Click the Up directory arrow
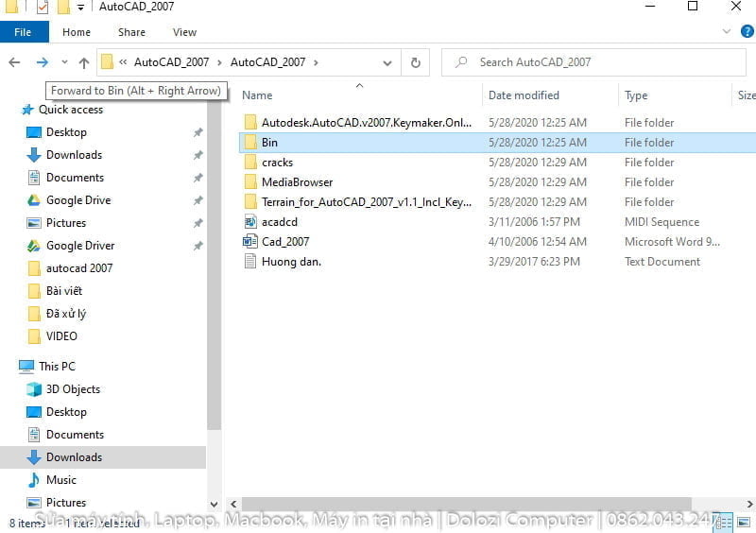Image resolution: width=756 pixels, height=533 pixels. click(x=84, y=62)
